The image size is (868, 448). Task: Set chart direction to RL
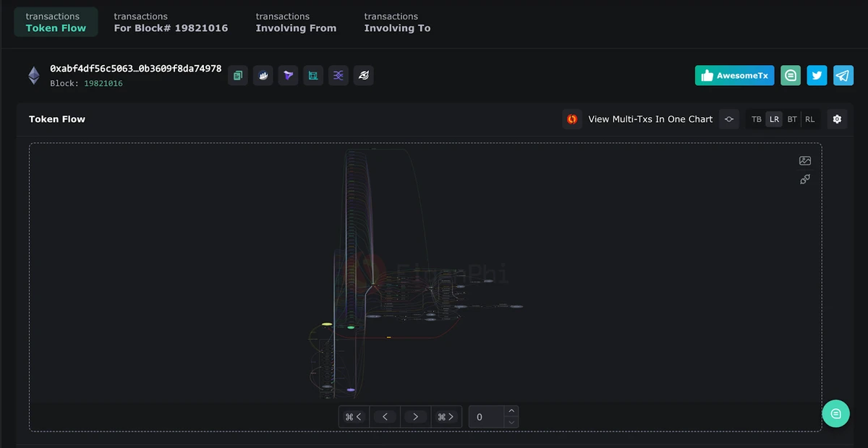point(810,119)
